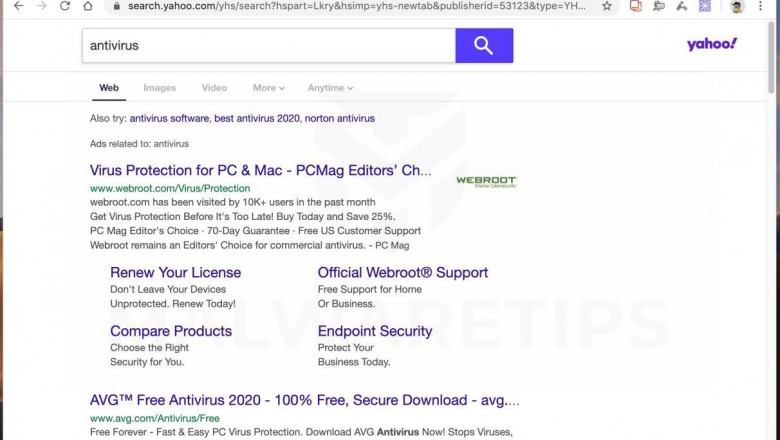Click the browser back arrow
Image resolution: width=780 pixels, height=440 pixels.
click(x=18, y=6)
